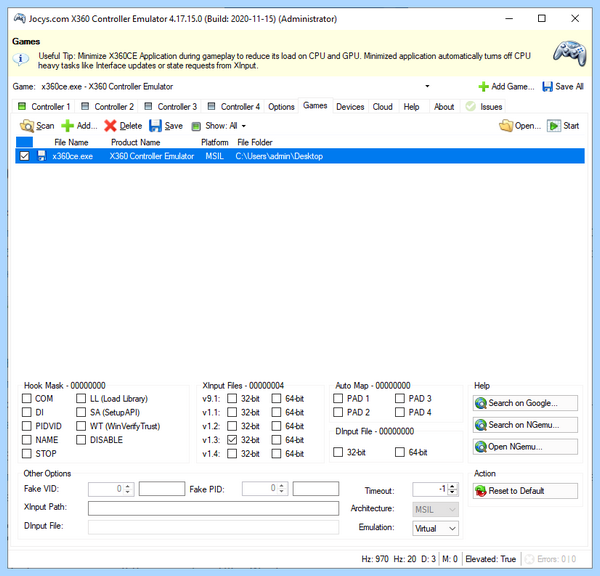Uncheck v1.3 32-bit XInput file
Viewport: 600px width, 576px height.
point(232,440)
